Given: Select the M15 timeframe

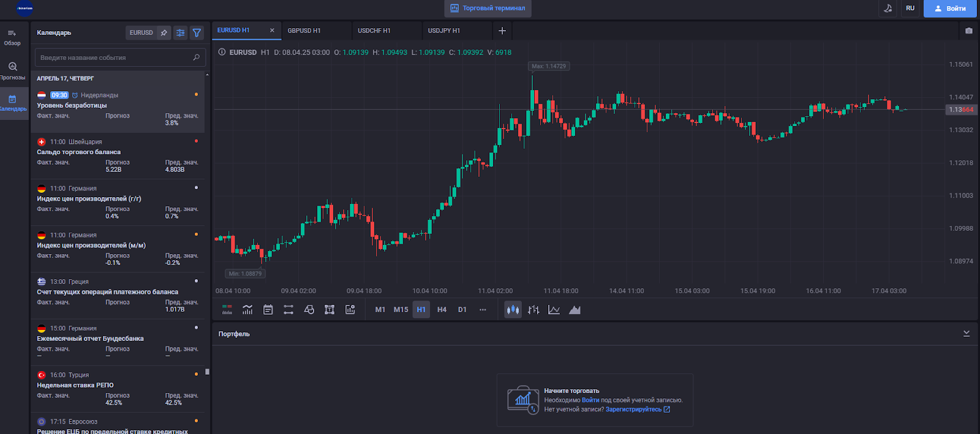Looking at the screenshot, I should (x=401, y=310).
